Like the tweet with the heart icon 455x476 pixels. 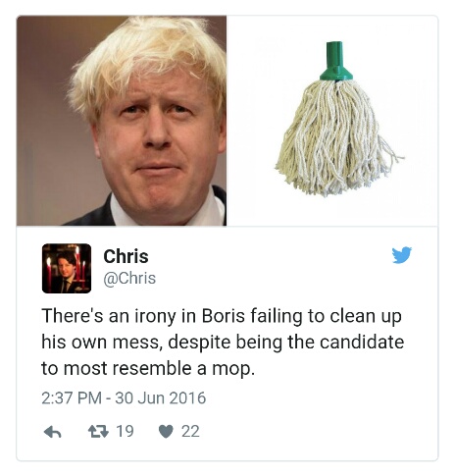(166, 432)
